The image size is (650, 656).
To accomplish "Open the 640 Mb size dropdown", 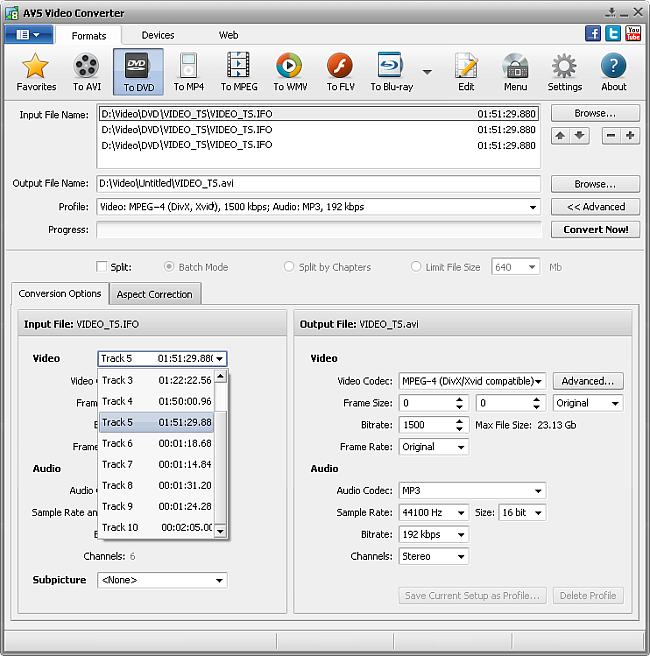I will (x=515, y=267).
